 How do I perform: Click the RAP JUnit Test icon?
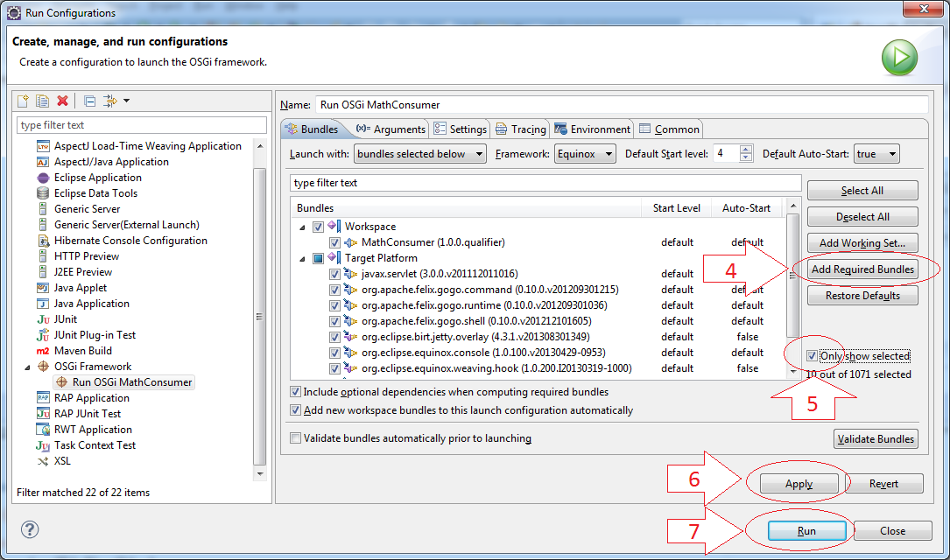[x=43, y=414]
